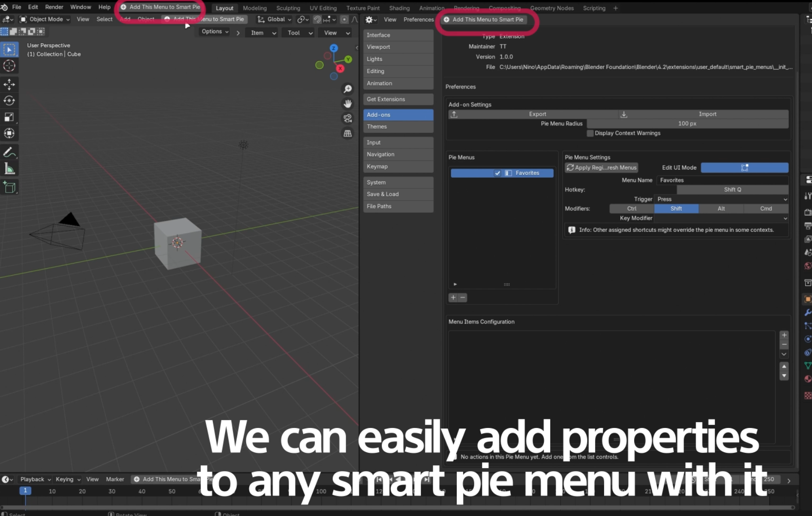This screenshot has width=812, height=516.
Task: Select the Measure tool
Action: pyautogui.click(x=9, y=169)
